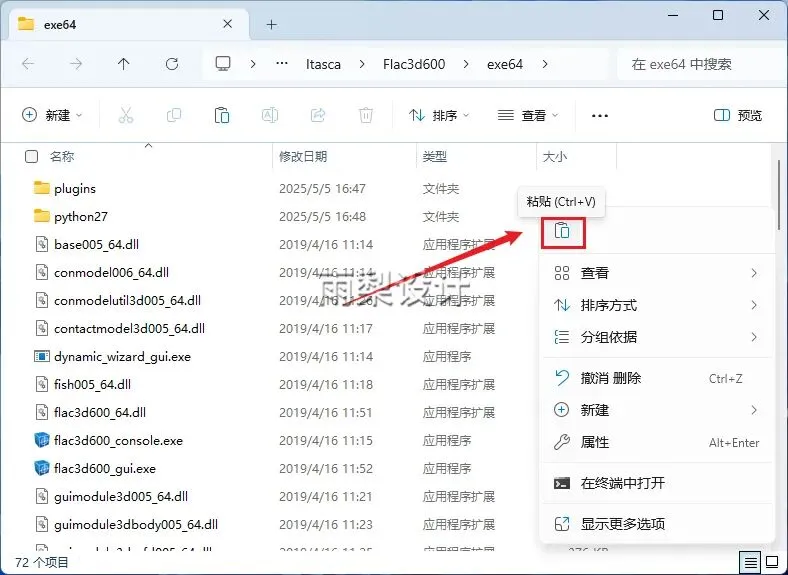Image resolution: width=788 pixels, height=575 pixels.
Task: Click the Share icon in toolbar
Action: (318, 116)
